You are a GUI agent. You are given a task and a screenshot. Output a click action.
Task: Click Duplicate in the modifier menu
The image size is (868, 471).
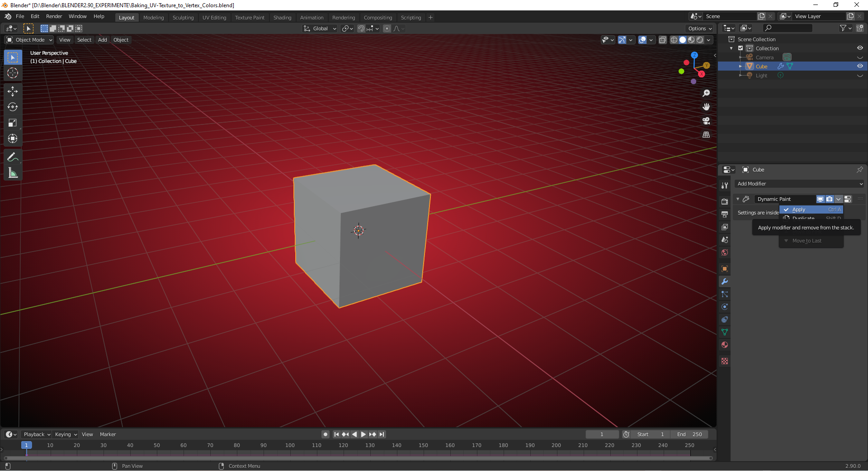[804, 218]
